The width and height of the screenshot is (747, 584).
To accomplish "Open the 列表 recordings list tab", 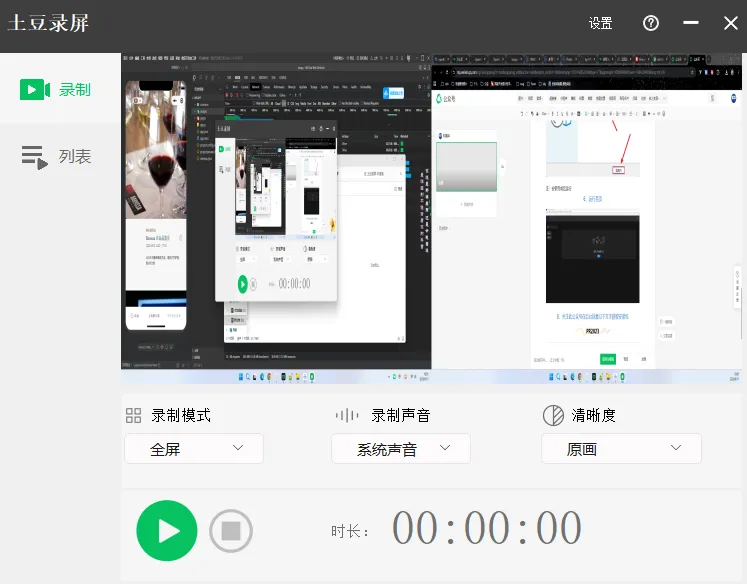I will coord(60,157).
